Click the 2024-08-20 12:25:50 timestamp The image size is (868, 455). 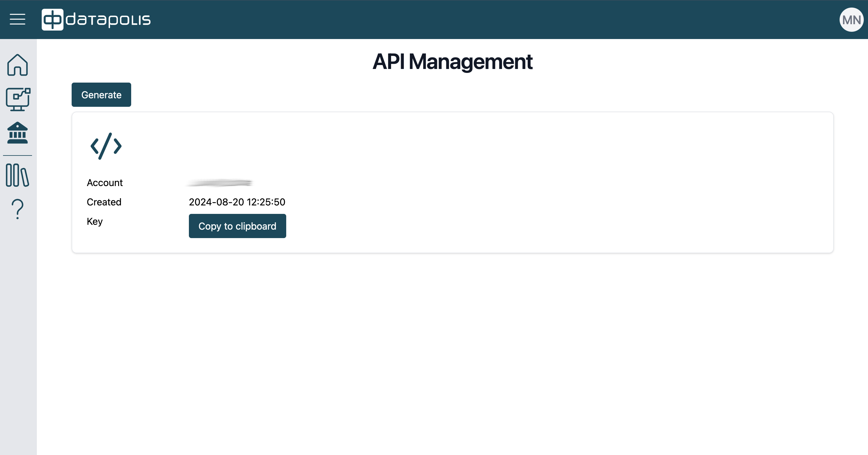click(237, 202)
